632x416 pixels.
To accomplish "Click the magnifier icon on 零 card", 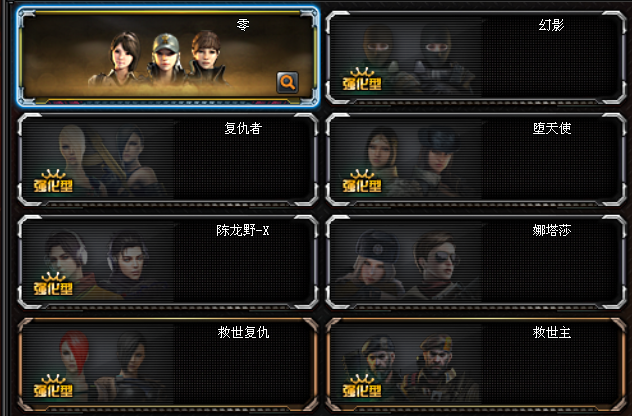I will (x=287, y=82).
